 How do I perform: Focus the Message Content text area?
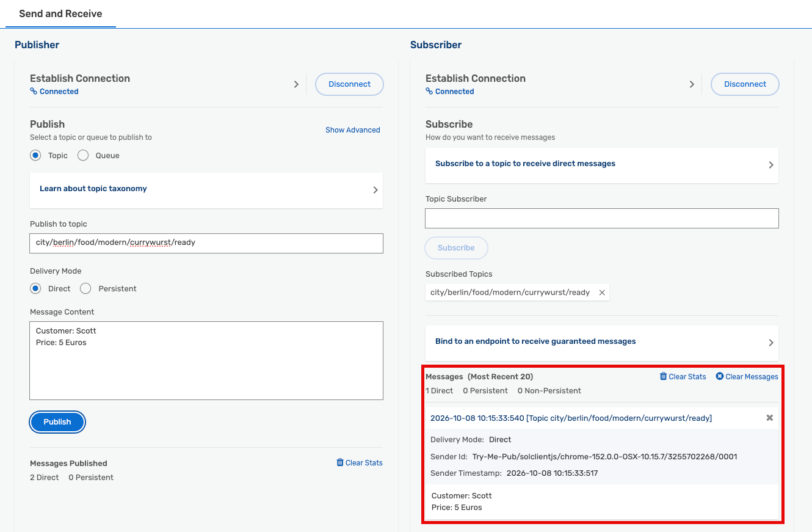tap(206, 360)
